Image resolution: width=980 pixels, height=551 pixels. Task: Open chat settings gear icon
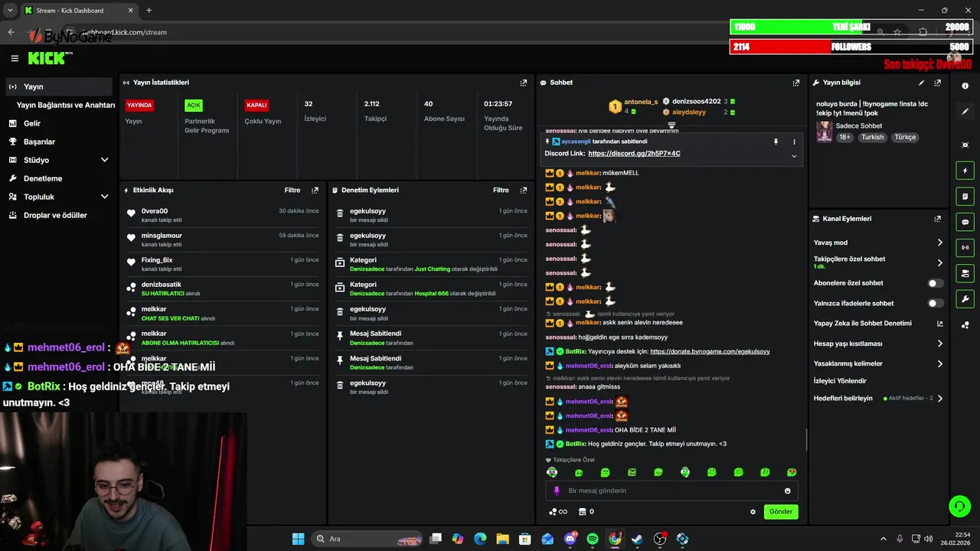point(753,512)
